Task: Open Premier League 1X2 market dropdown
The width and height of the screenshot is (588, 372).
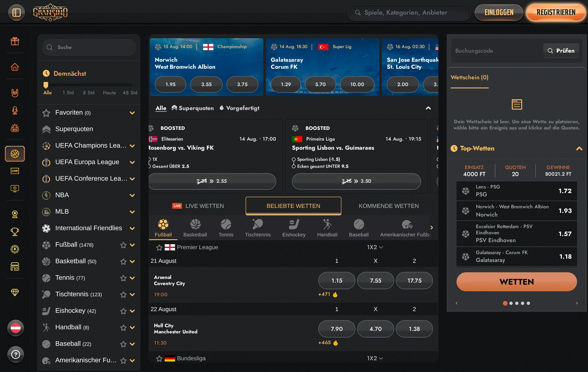Action: 375,247
